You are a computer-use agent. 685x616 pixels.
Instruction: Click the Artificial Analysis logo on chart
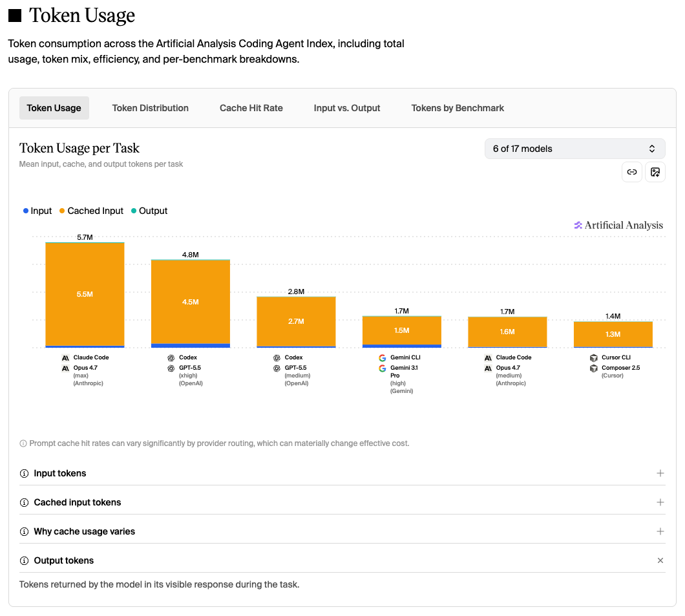618,225
